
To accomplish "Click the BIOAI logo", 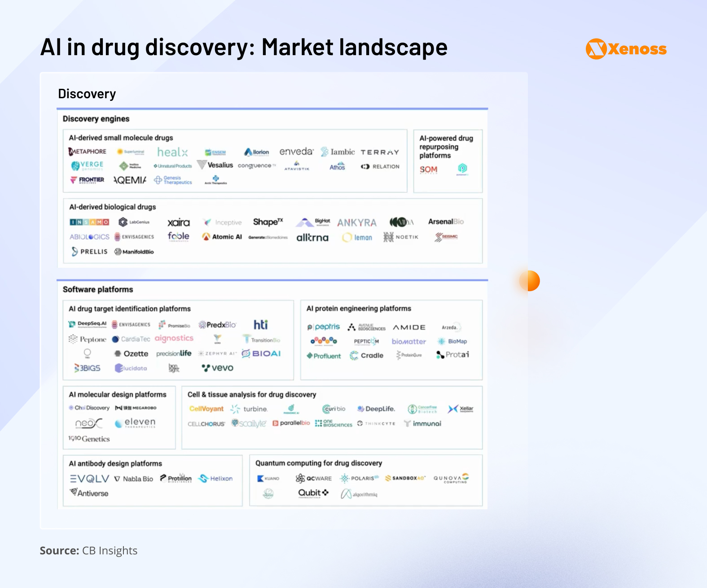I will pos(261,353).
